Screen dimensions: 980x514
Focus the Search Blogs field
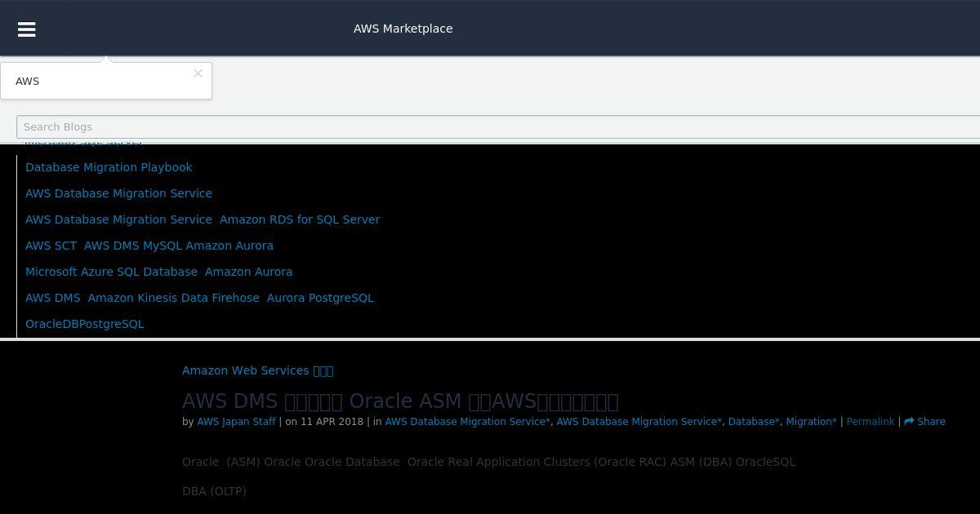(x=498, y=126)
